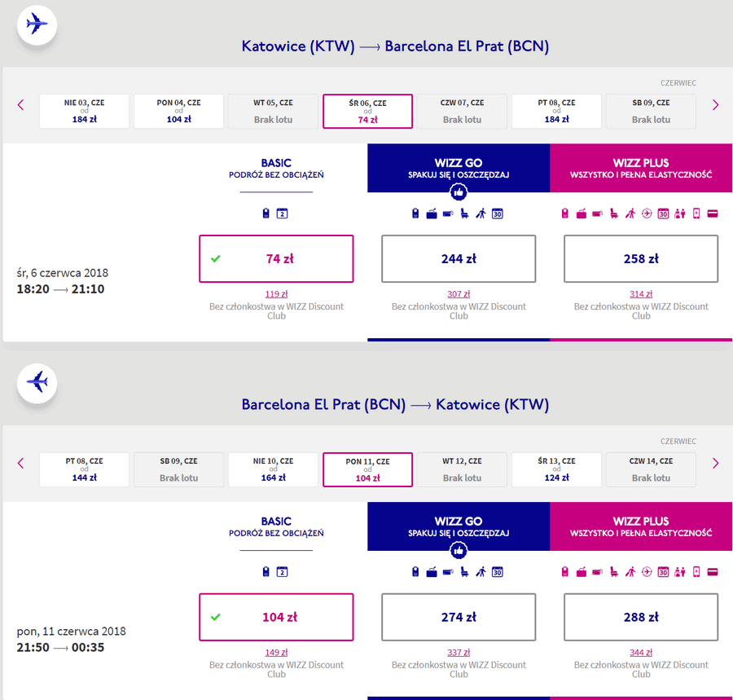Click the return flight airplane icon
This screenshot has height=700, width=733.
(x=37, y=383)
